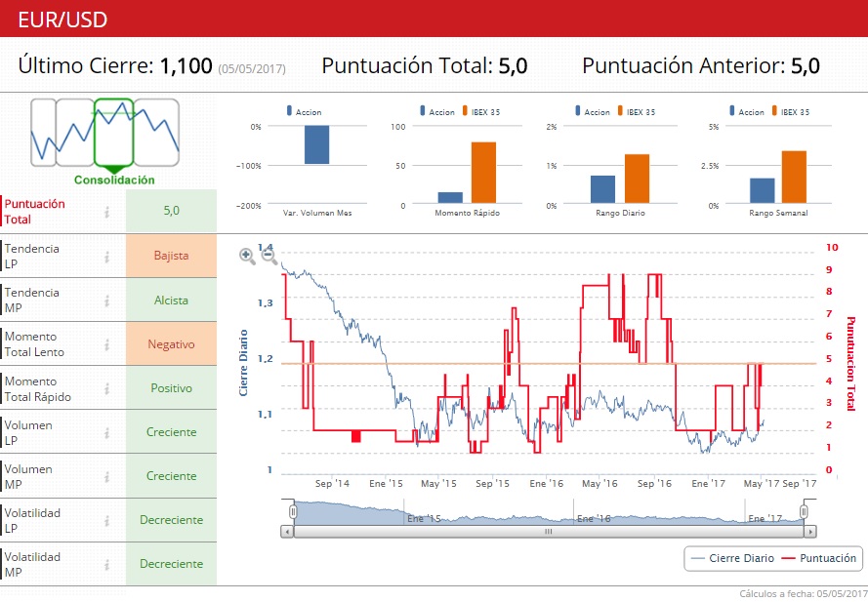This screenshot has width=868, height=602.
Task: Click the Bajista value for Tendencia LP
Action: (x=171, y=256)
